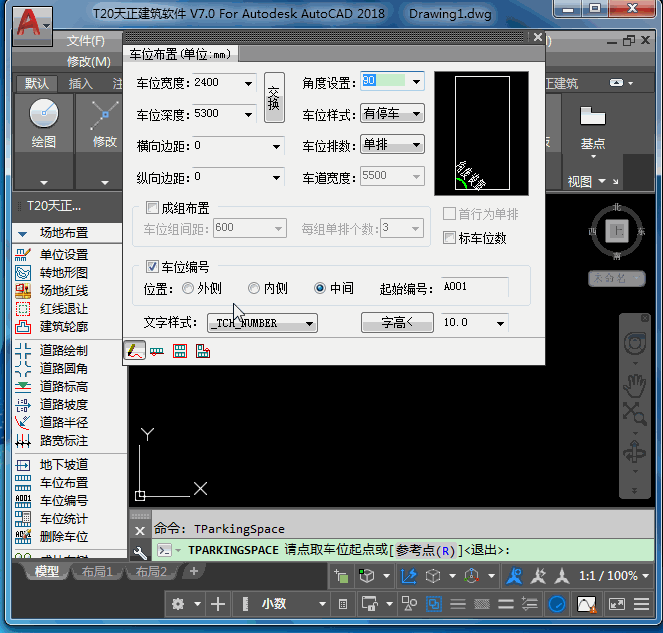Switch to the 插入 ribbon tab
Screen dimensions: 663x633
pos(81,84)
